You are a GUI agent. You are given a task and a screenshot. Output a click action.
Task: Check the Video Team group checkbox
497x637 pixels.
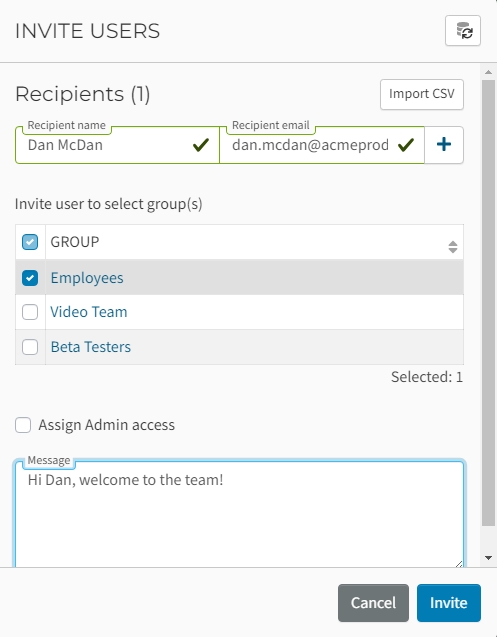pos(30,312)
